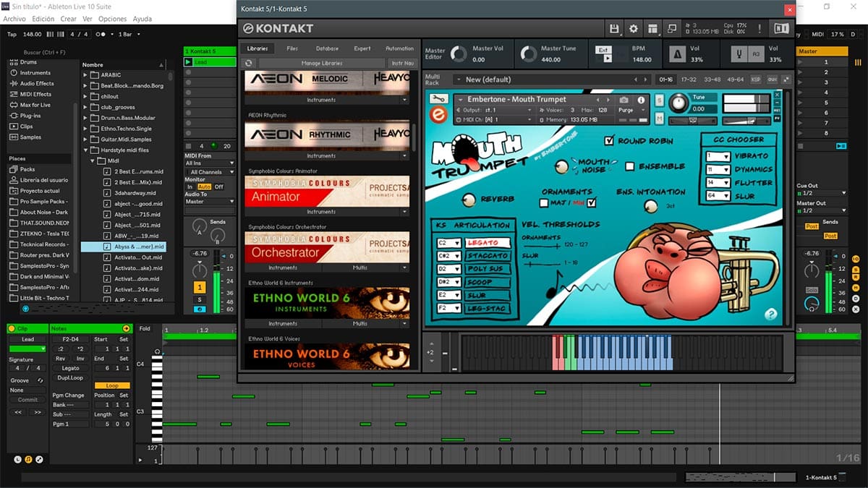The image size is (868, 488).
Task: Switch to the Files tab in Kontakt browser
Action: click(x=292, y=48)
